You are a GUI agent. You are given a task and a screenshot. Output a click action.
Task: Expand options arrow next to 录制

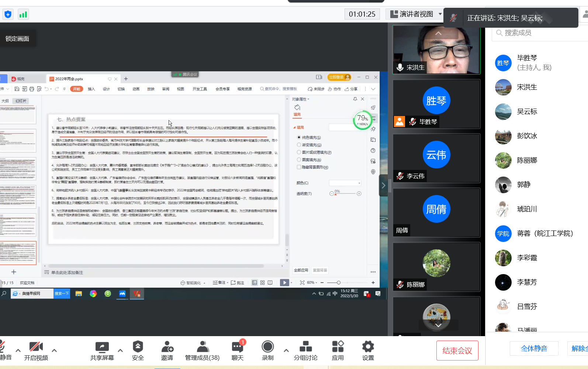tap(286, 350)
